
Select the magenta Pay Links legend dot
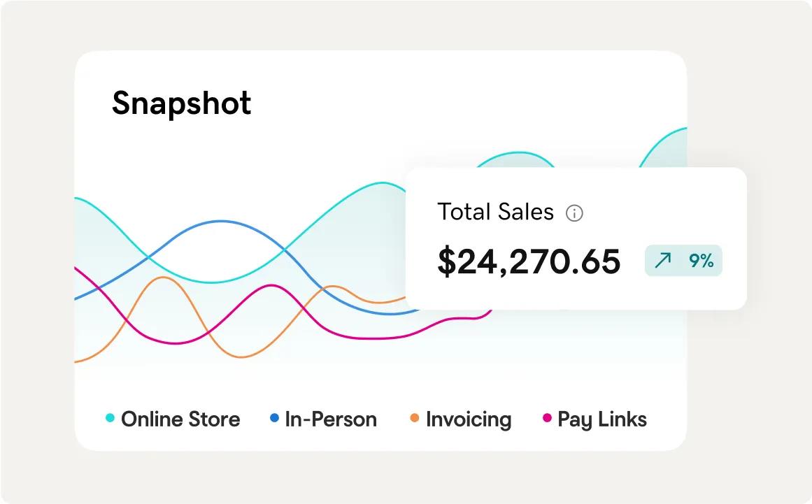tap(547, 419)
